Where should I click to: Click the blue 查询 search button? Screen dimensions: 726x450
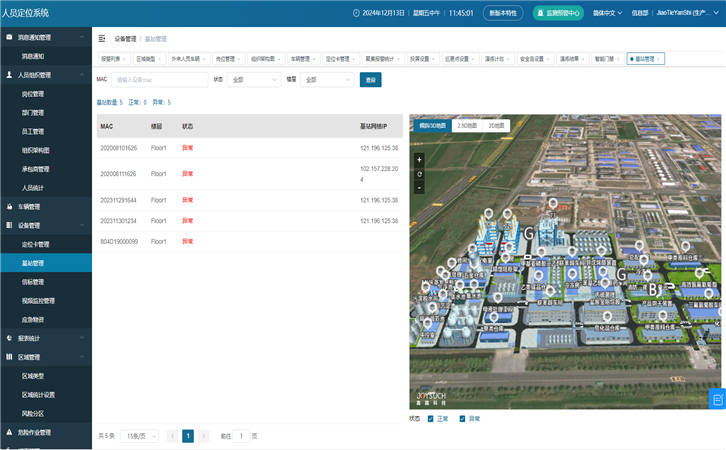(x=370, y=80)
